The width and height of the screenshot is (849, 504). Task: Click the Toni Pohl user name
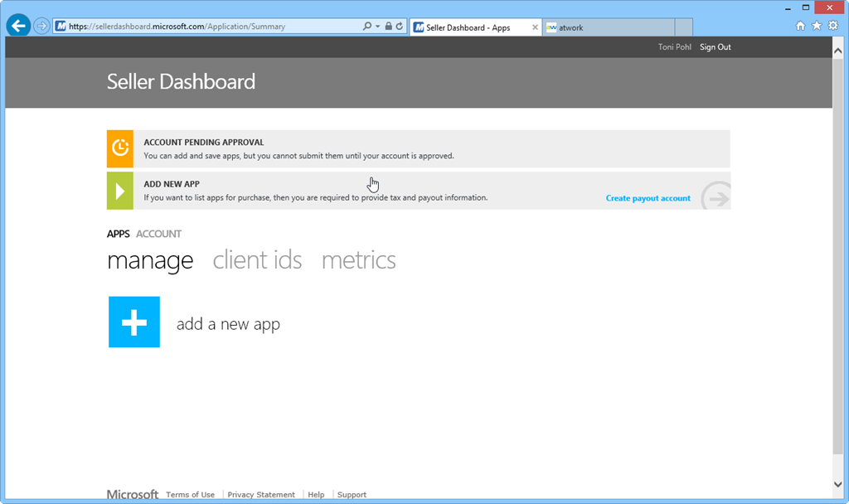[x=675, y=47]
